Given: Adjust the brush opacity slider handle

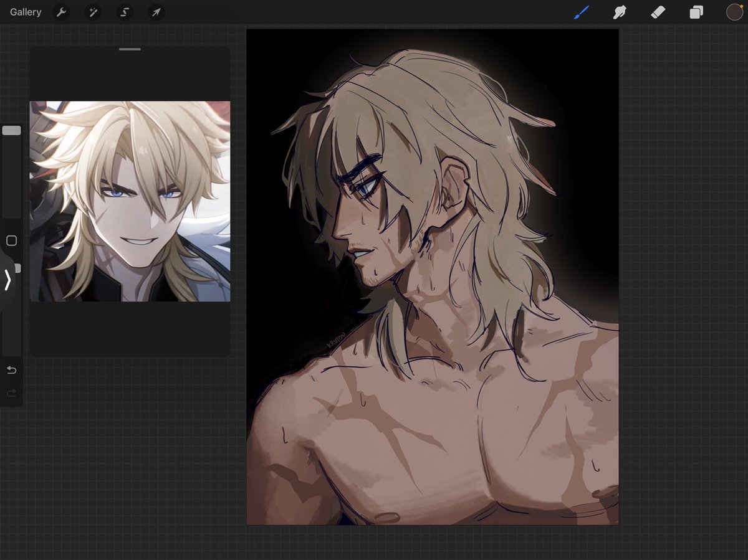Looking at the screenshot, I should 17,268.
